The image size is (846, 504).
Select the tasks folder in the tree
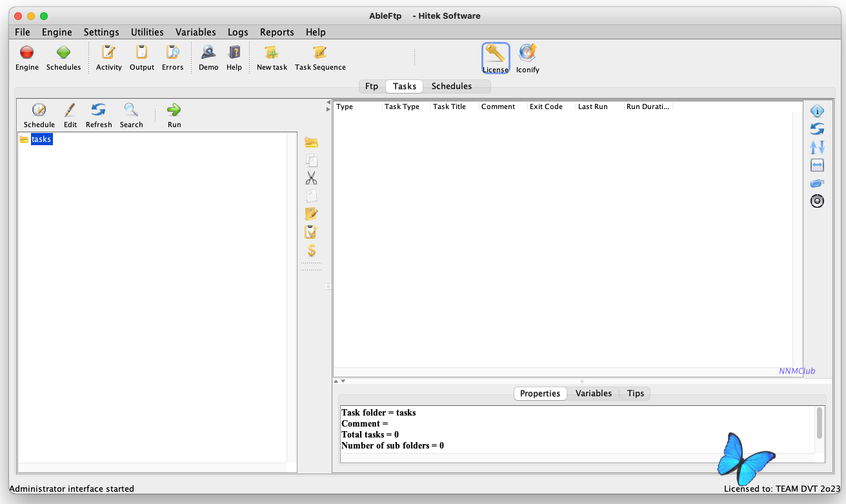[x=41, y=139]
